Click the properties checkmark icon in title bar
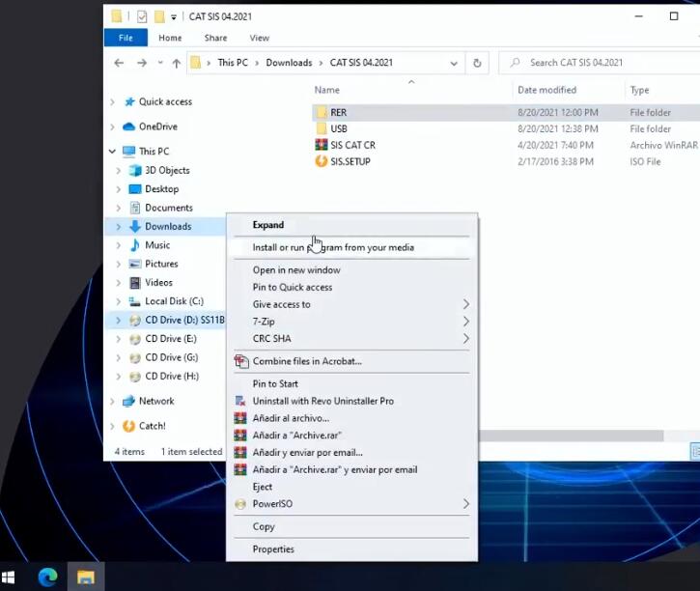This screenshot has width=700, height=591. (x=142, y=17)
